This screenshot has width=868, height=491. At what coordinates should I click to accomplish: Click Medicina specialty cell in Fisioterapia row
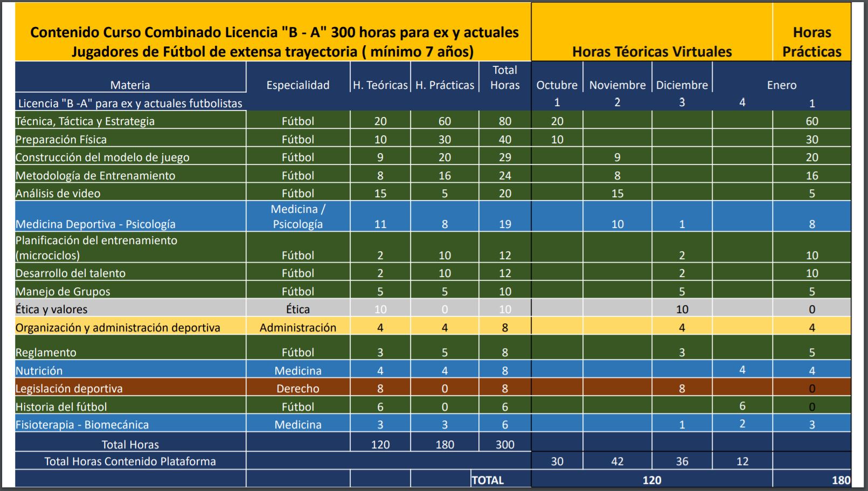pyautogui.click(x=298, y=423)
